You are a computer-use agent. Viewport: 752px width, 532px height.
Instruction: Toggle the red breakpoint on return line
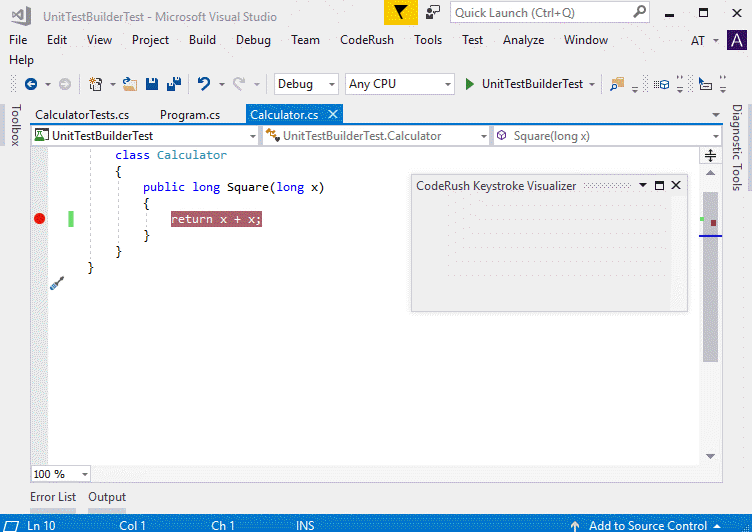[40, 219]
